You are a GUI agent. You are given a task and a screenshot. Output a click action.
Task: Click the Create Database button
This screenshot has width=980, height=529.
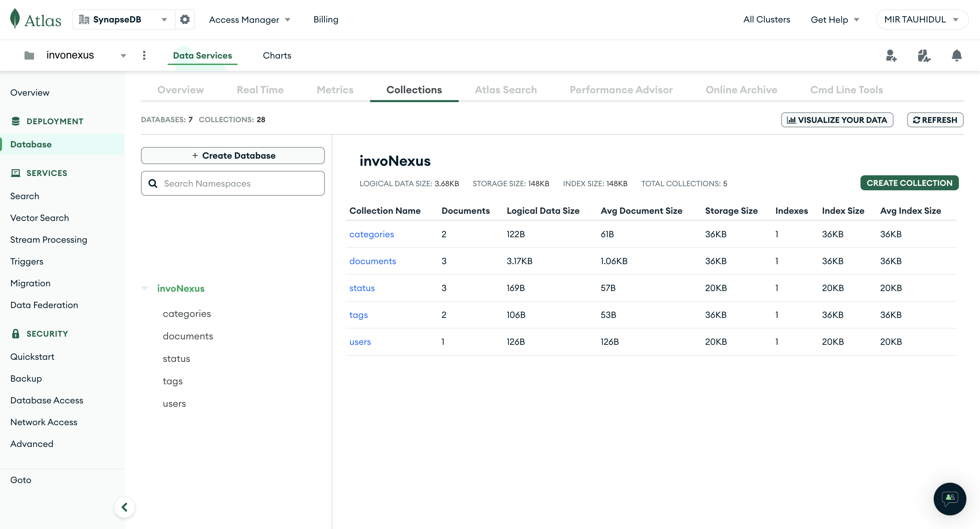(x=233, y=156)
